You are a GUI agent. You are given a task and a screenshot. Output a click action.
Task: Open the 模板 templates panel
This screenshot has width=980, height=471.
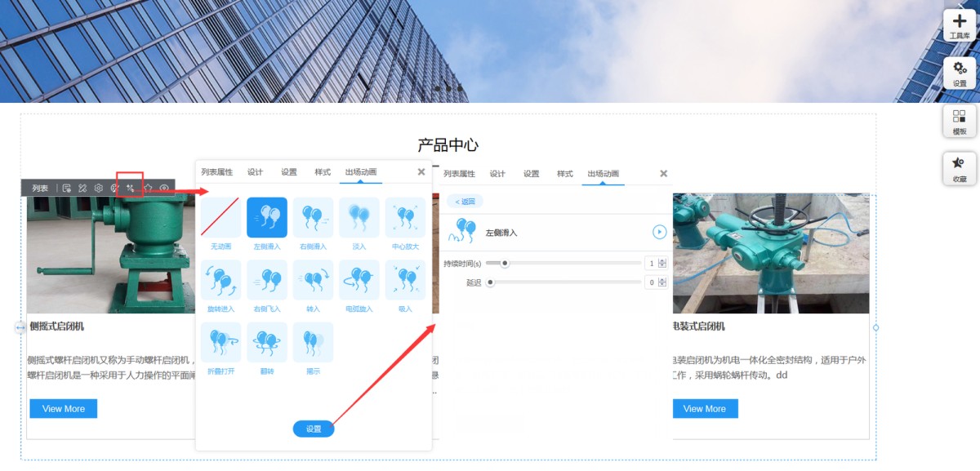click(x=960, y=121)
